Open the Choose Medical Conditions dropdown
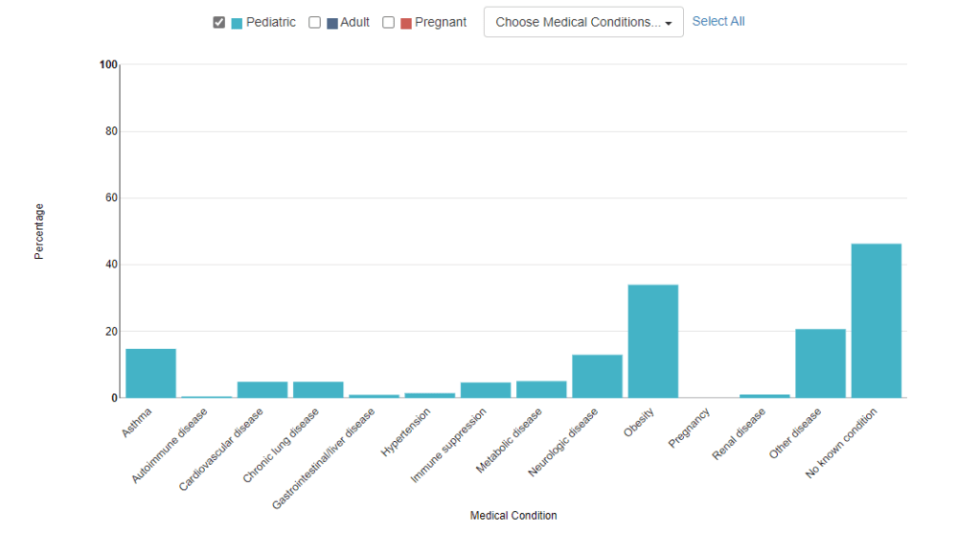Screen dimensions: 980x533 pos(582,22)
